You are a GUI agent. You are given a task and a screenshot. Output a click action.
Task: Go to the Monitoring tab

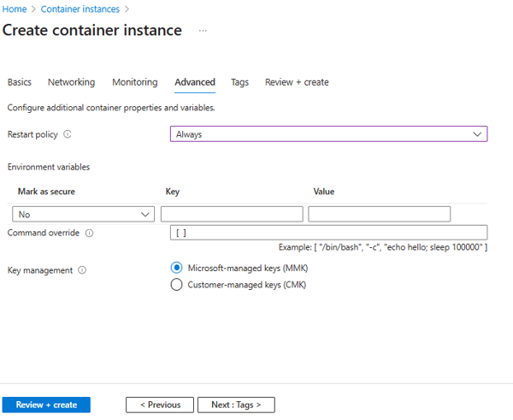[x=134, y=82]
